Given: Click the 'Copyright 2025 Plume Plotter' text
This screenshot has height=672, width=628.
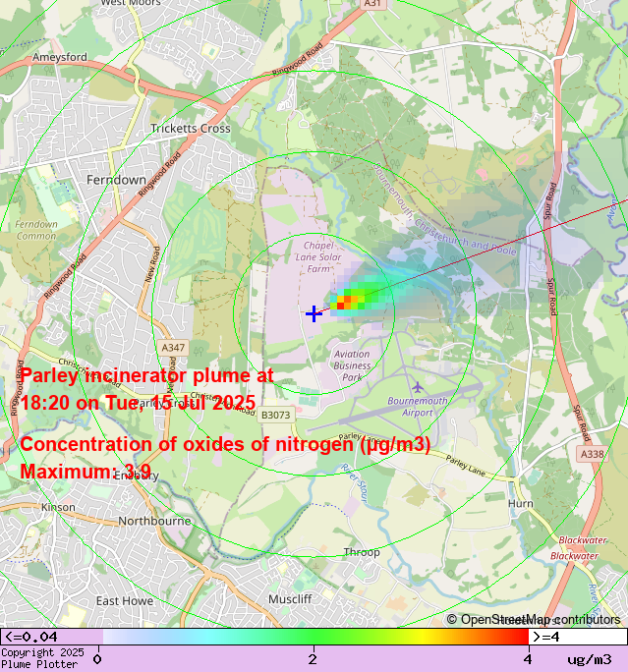Looking at the screenshot, I should [x=42, y=658].
